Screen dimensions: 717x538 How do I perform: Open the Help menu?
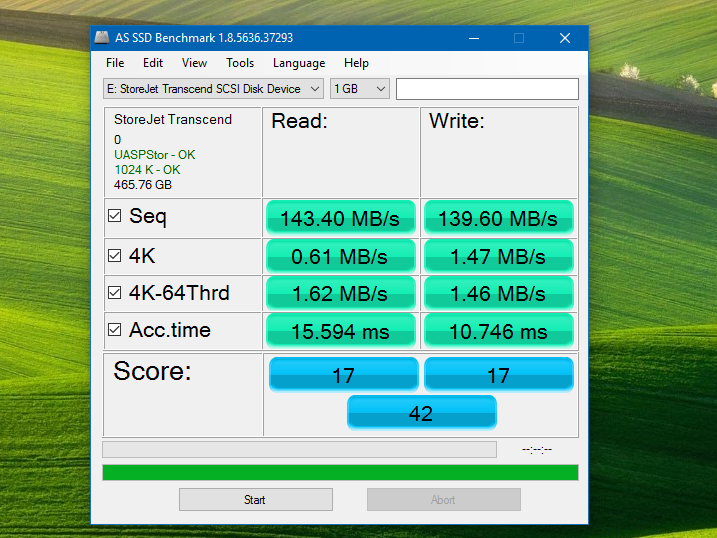356,63
